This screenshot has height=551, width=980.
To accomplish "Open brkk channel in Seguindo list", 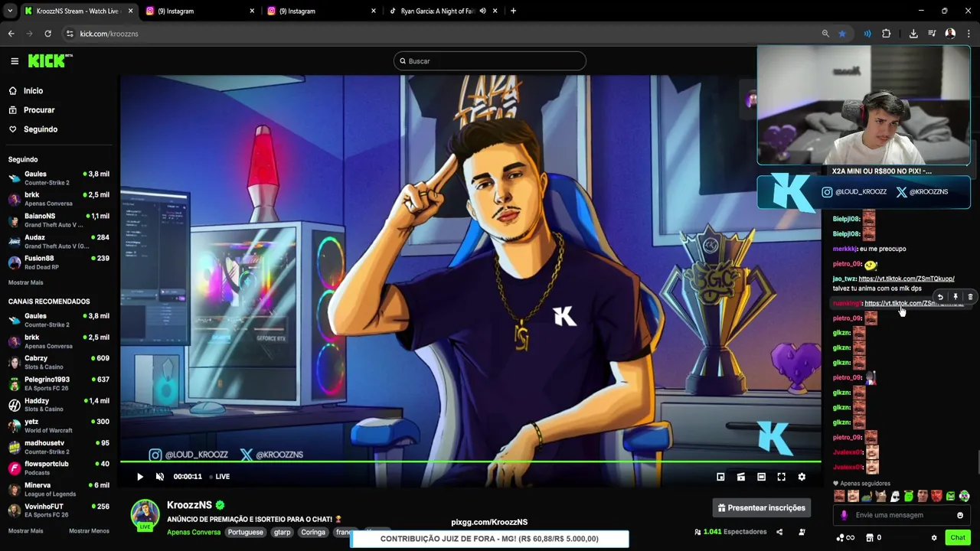I will point(59,199).
